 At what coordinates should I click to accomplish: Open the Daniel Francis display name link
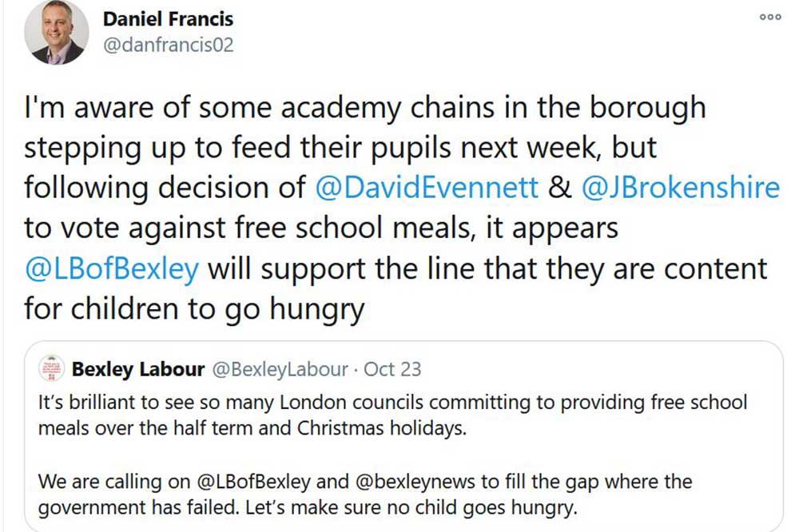[168, 18]
